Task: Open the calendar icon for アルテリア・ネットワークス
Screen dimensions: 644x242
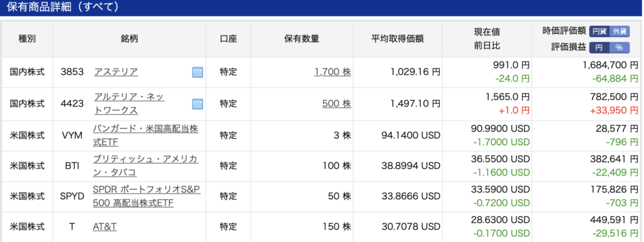Action: pyautogui.click(x=197, y=104)
